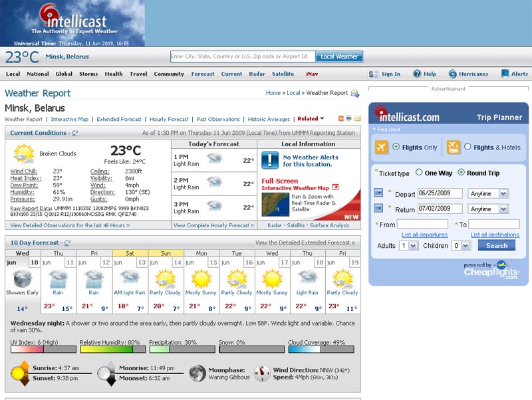This screenshot has width=532, height=400.
Task: Open the National menu item
Action: click(x=38, y=74)
